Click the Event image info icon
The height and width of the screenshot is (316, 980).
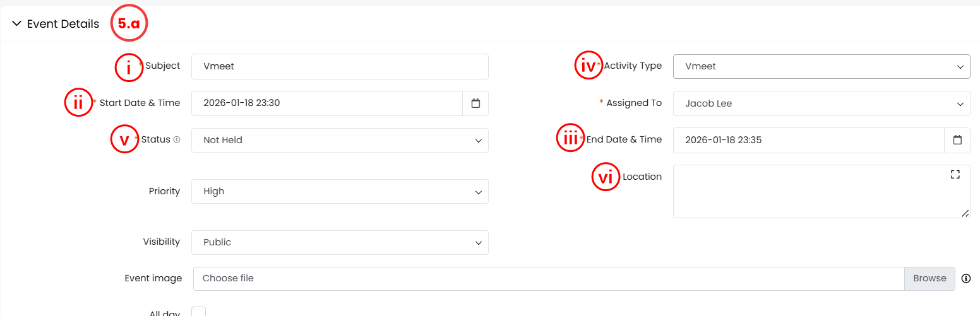click(965, 278)
